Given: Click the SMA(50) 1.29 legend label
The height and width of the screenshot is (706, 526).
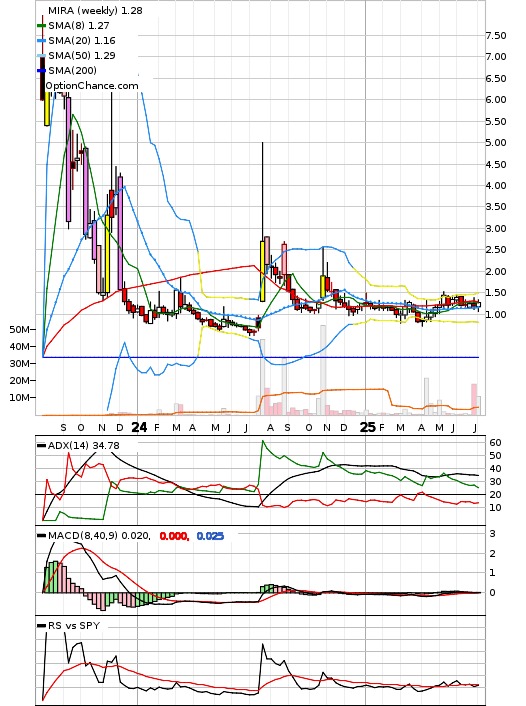Looking at the screenshot, I should [x=82, y=55].
